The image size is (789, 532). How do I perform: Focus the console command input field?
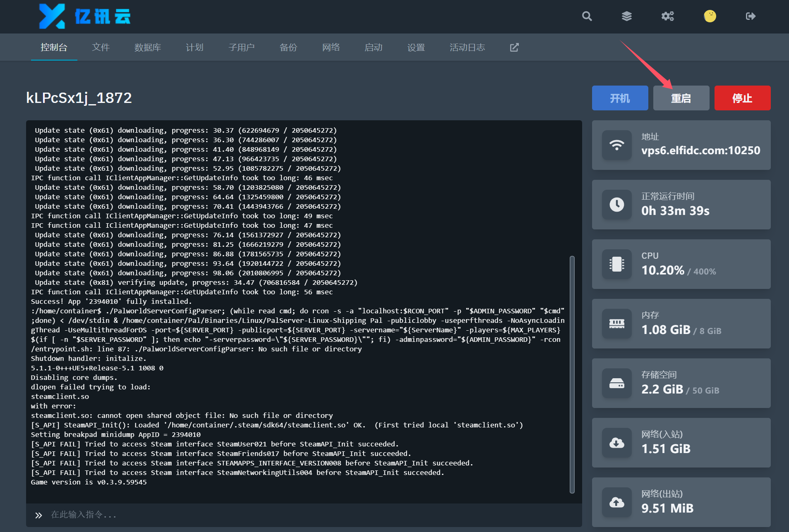[x=304, y=515]
